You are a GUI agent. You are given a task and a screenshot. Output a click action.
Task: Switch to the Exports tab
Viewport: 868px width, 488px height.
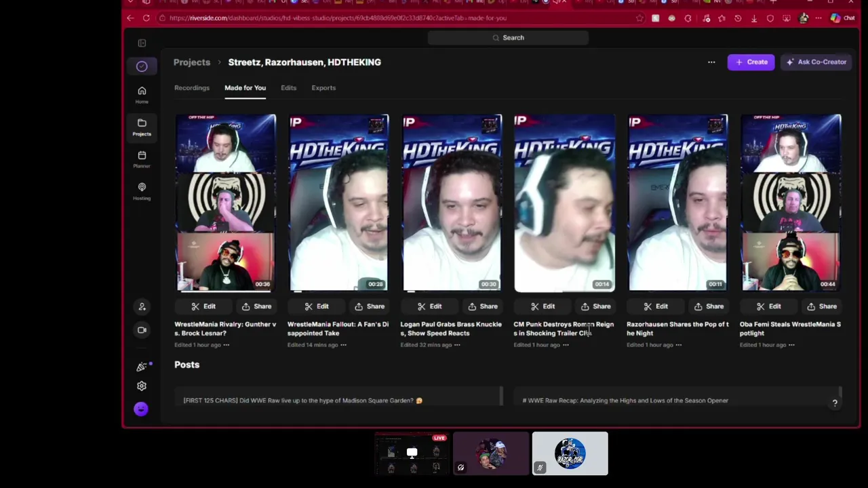(x=323, y=88)
